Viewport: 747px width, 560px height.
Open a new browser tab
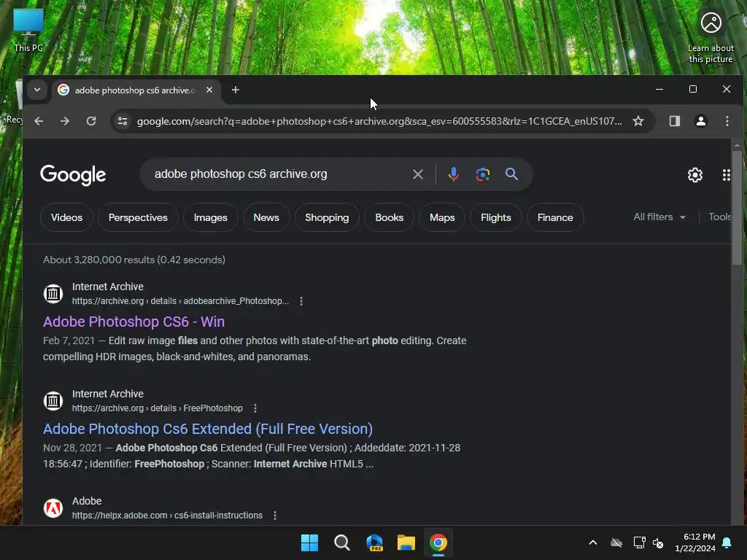coord(236,90)
